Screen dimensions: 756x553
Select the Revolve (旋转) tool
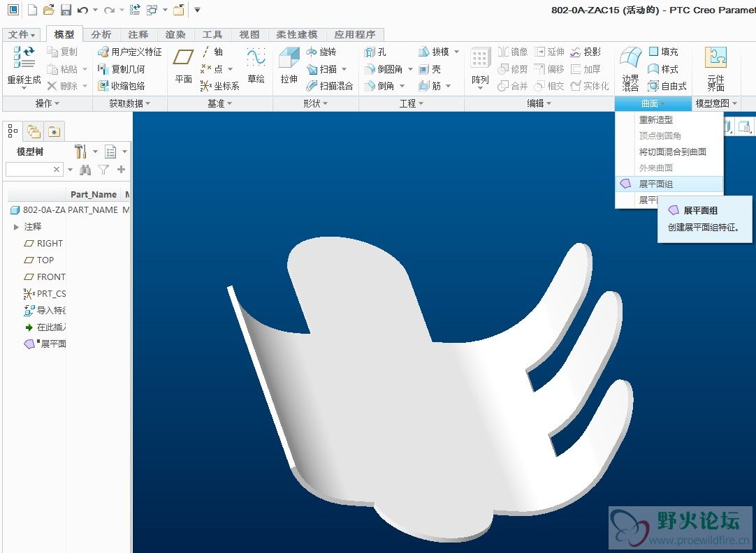(321, 52)
